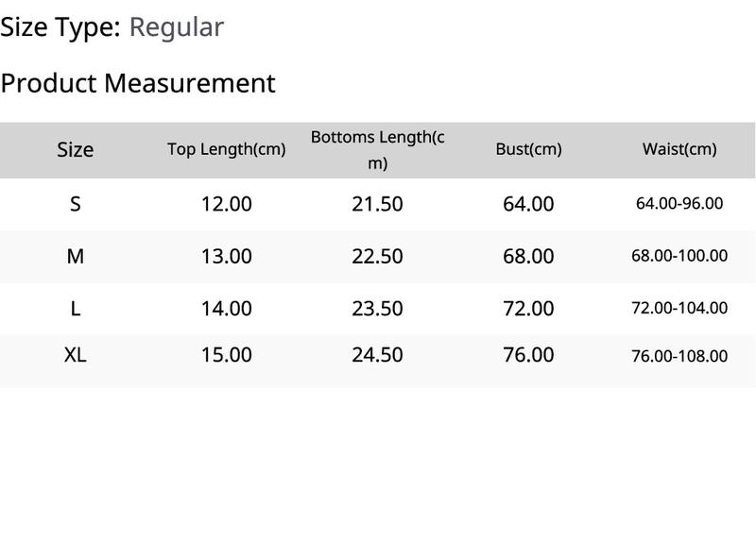Screen dimensions: 756x542
Task: Click the Product Measurement heading
Action: pos(138,83)
